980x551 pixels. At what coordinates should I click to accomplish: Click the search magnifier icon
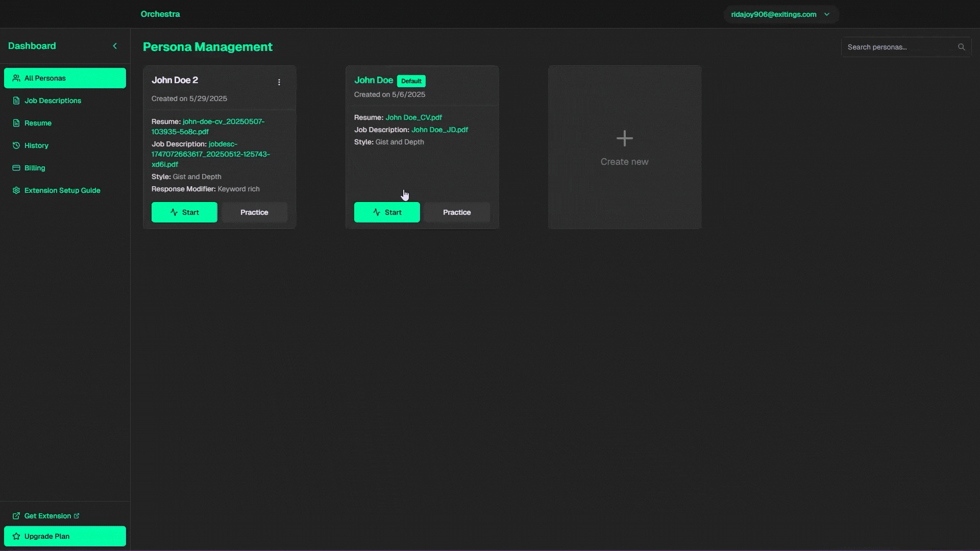(x=961, y=47)
